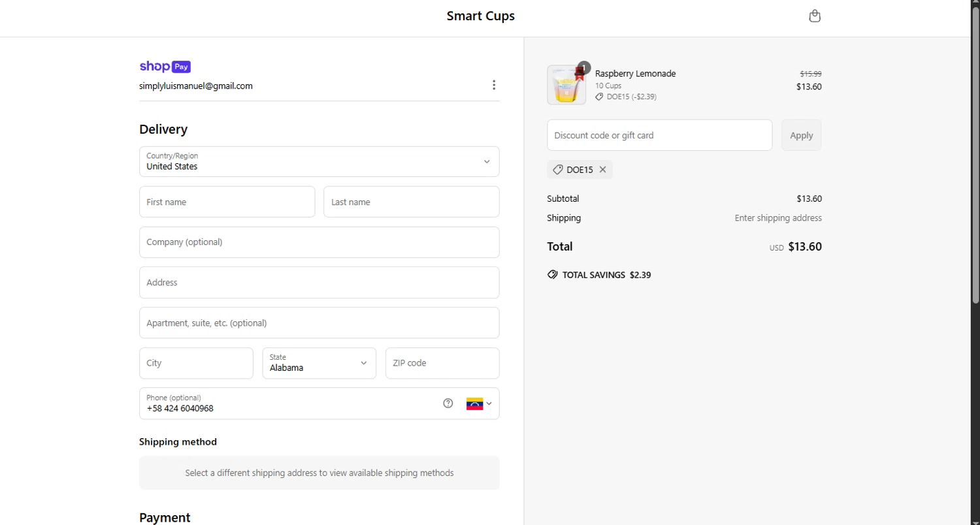Click the Delivery section heading
This screenshot has height=525, width=980.
pos(163,129)
